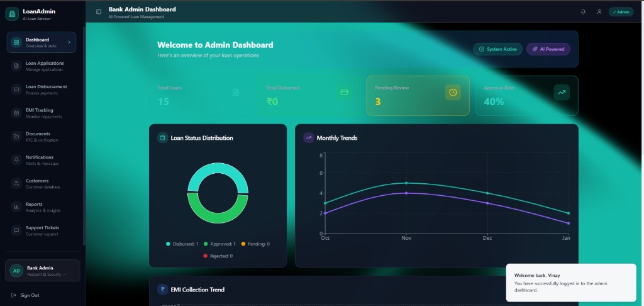Click the 40% approval rate value
This screenshot has height=306, width=644.
494,101
